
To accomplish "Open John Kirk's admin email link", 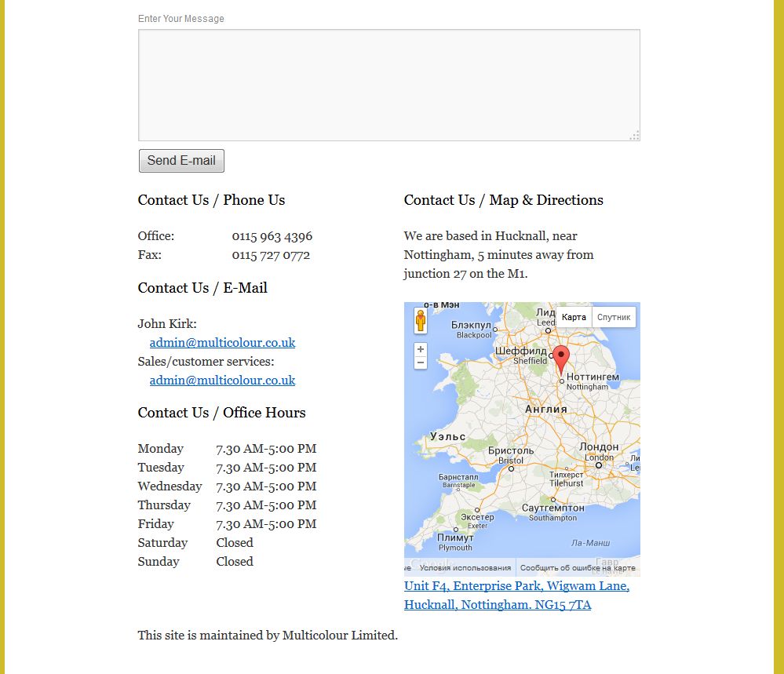I will 222,343.
